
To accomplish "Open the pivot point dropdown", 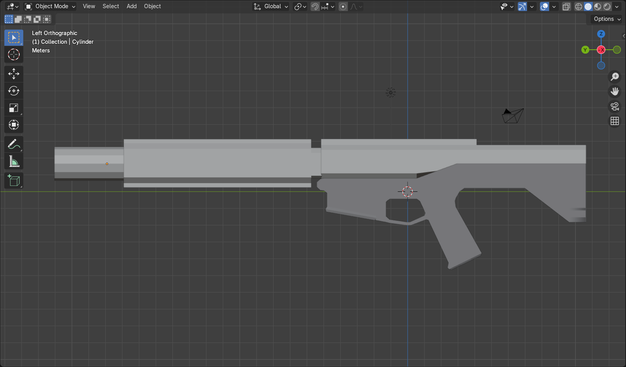I will [300, 6].
